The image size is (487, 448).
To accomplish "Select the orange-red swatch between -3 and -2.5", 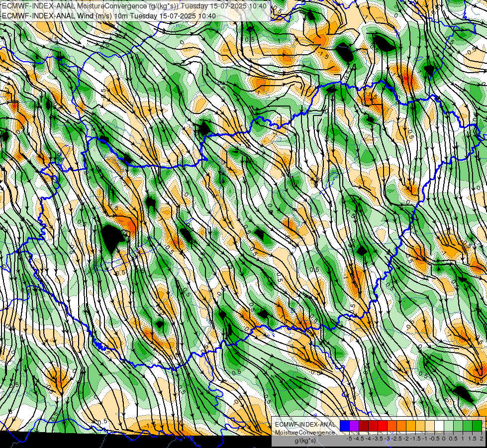I will (x=392, y=426).
